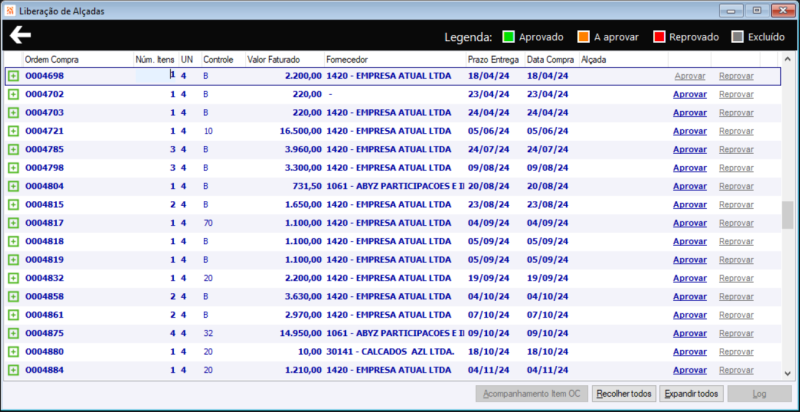800x412 pixels.
Task: Expand order O004875 row
Action: (13, 333)
